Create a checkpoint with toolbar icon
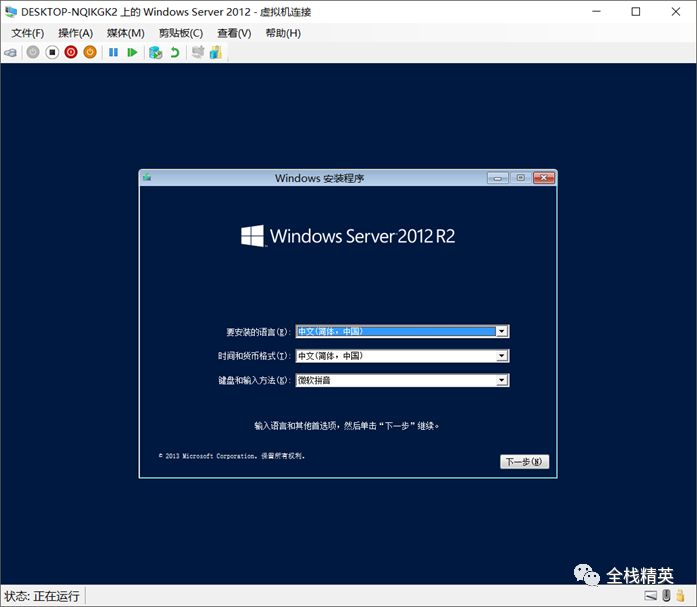The image size is (697, 607). tap(156, 52)
